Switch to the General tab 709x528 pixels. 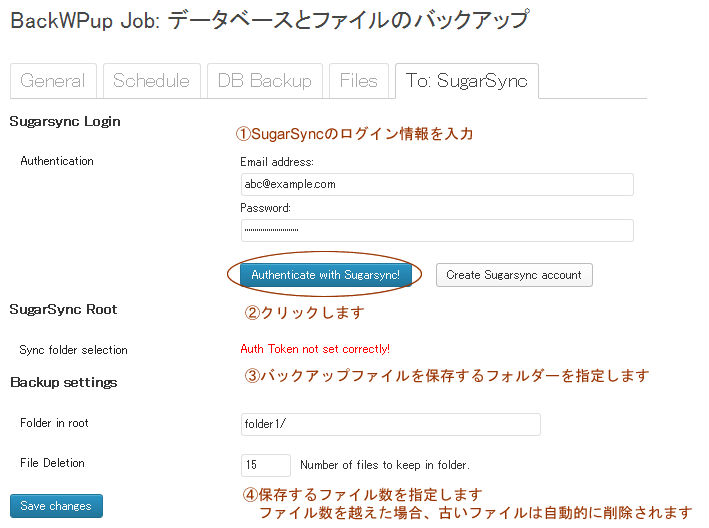[53, 81]
